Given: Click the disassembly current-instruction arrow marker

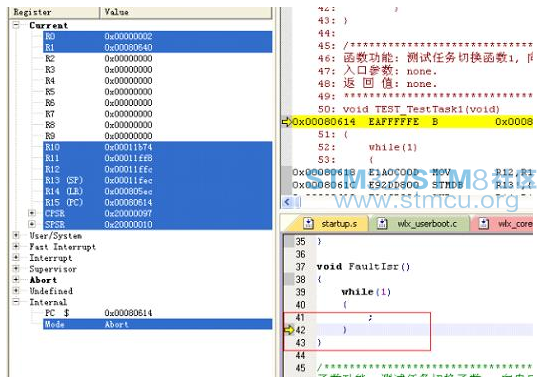Looking at the screenshot, I should [286, 122].
